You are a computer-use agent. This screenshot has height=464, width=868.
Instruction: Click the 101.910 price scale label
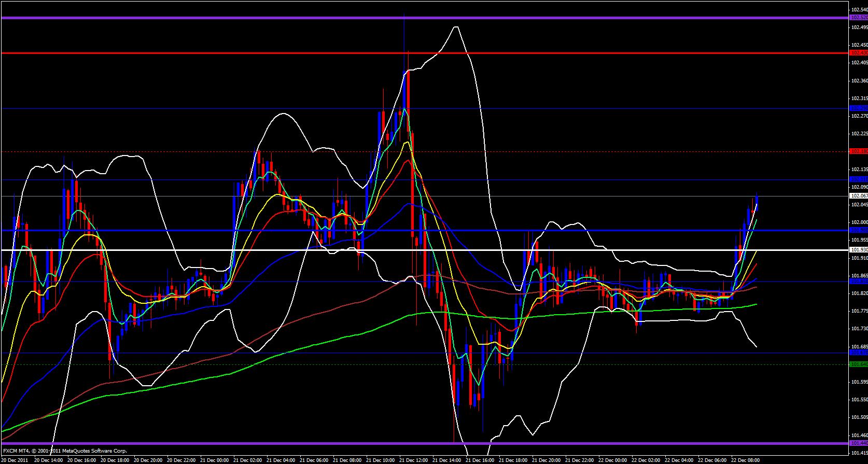(859, 258)
